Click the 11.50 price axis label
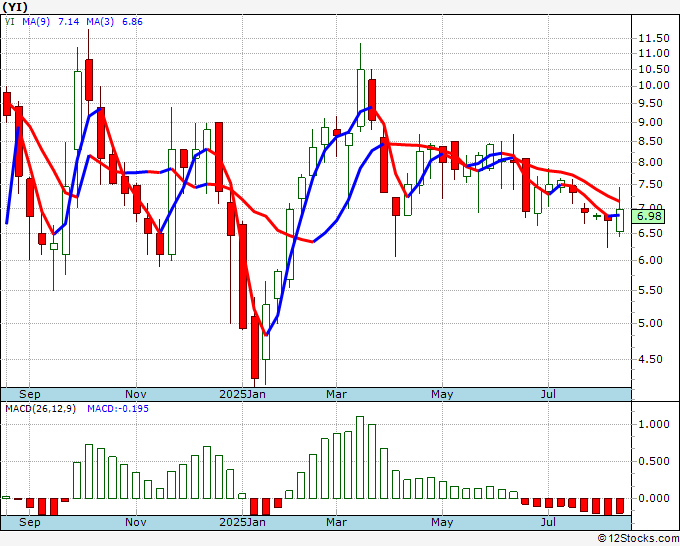Screen dimensions: 680x546 [x=654, y=39]
